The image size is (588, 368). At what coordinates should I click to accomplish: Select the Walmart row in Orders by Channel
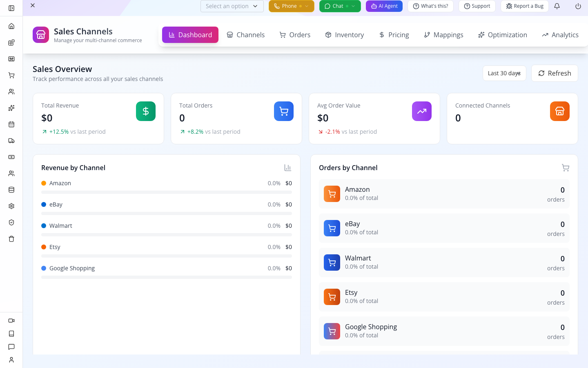pyautogui.click(x=444, y=263)
